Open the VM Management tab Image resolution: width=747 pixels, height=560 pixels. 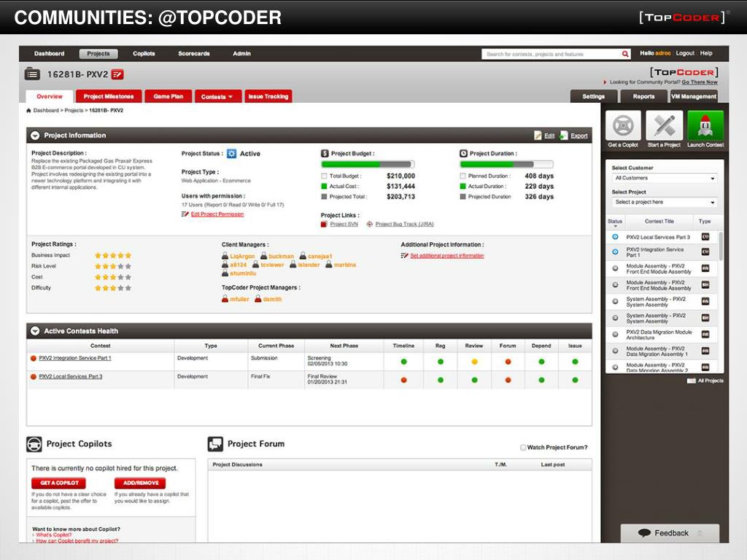click(694, 97)
